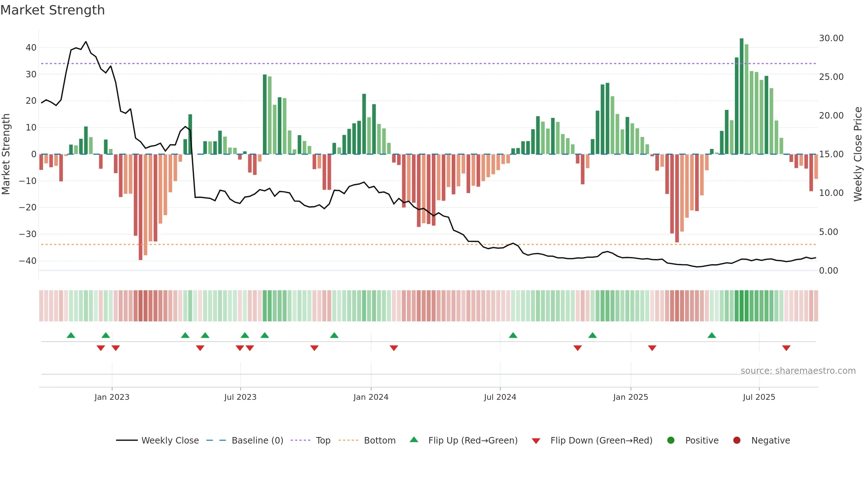Click the vertical Market Strength axis title
Image resolution: width=868 pixels, height=488 pixels.
[x=6, y=154]
